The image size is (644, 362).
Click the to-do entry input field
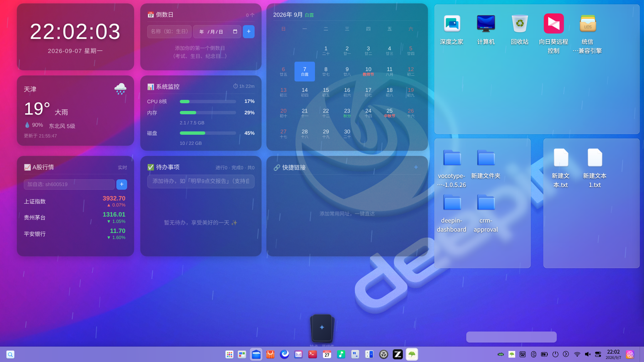point(201,181)
